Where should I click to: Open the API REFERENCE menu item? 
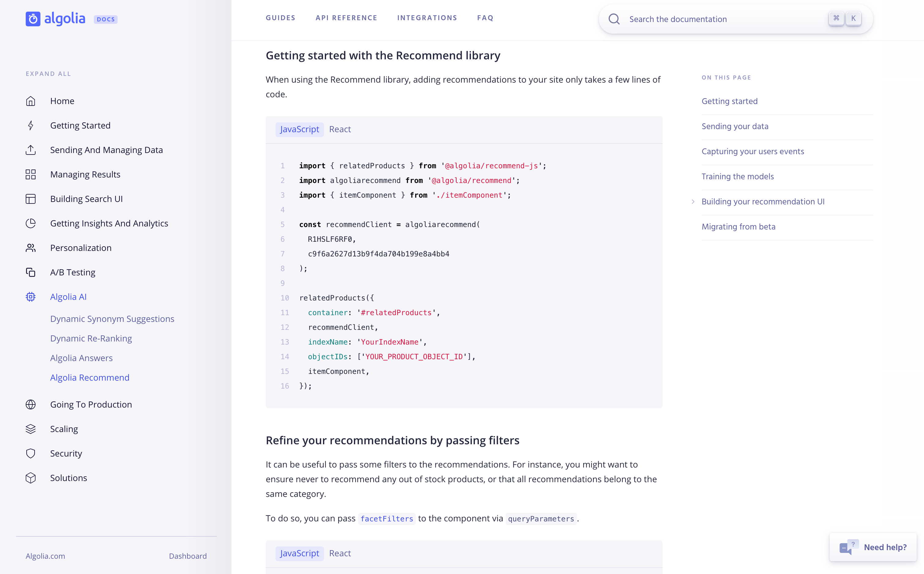346,18
